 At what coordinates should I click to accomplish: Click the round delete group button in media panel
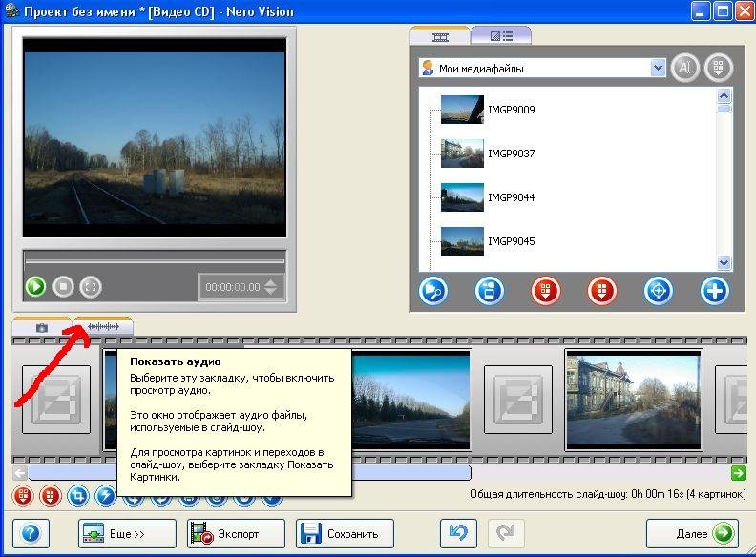click(x=719, y=68)
